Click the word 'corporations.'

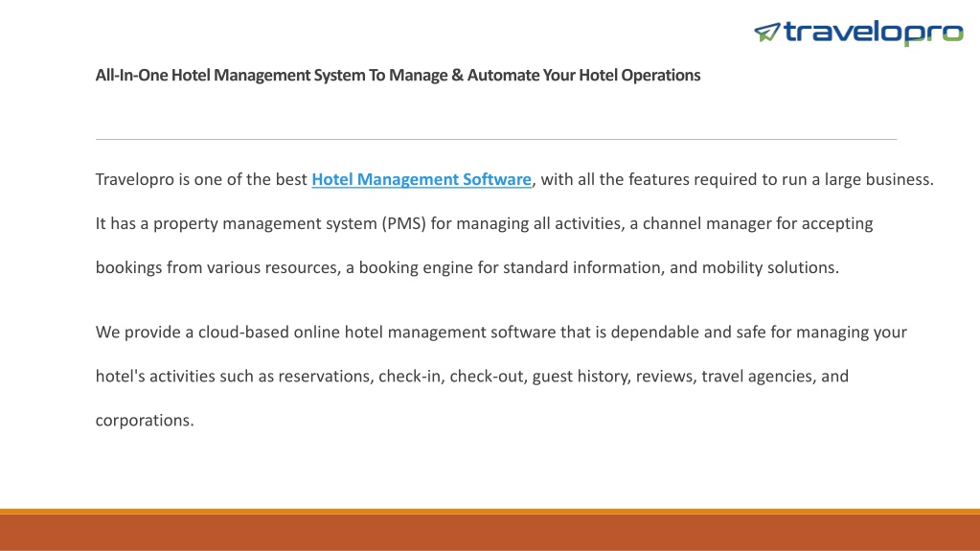click(x=145, y=421)
